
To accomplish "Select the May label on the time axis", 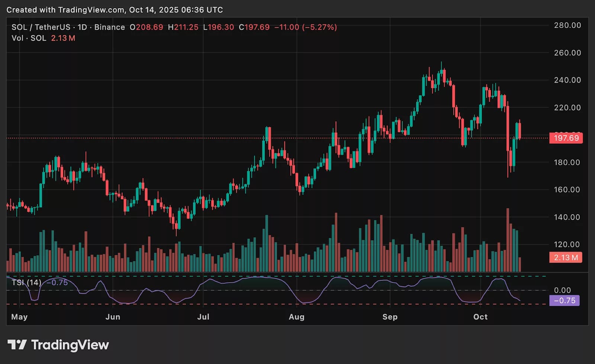I will tap(19, 317).
